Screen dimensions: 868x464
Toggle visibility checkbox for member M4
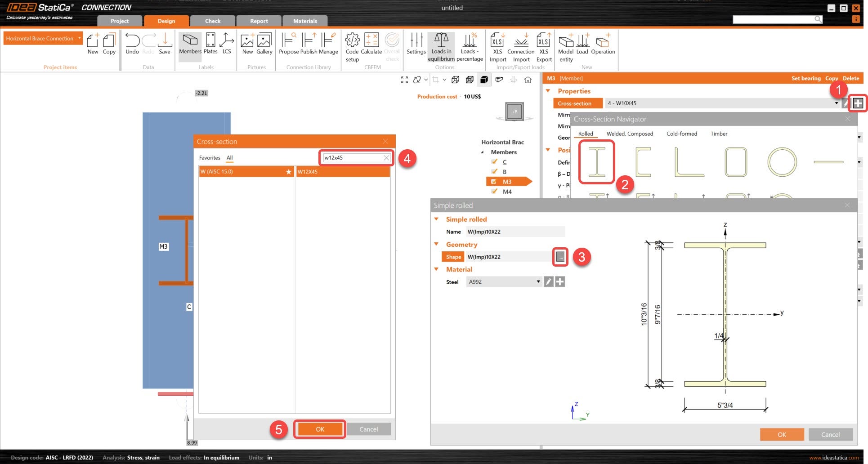(x=494, y=192)
